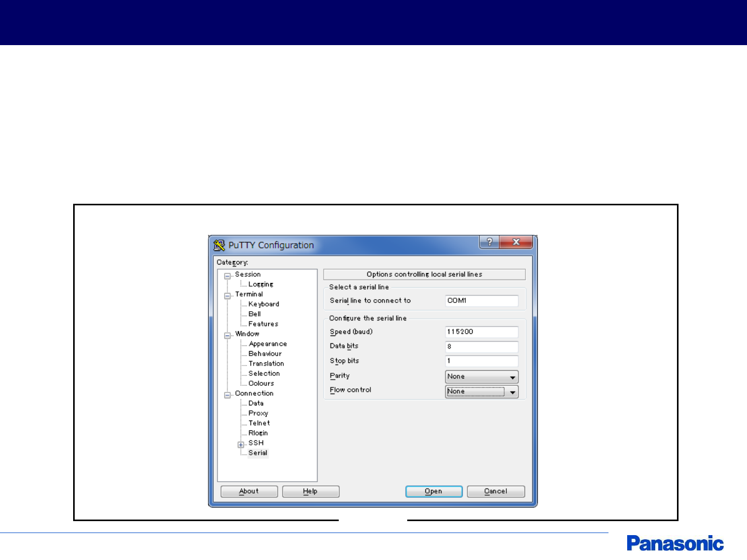
Task: Select the Translation category
Action: 266,363
